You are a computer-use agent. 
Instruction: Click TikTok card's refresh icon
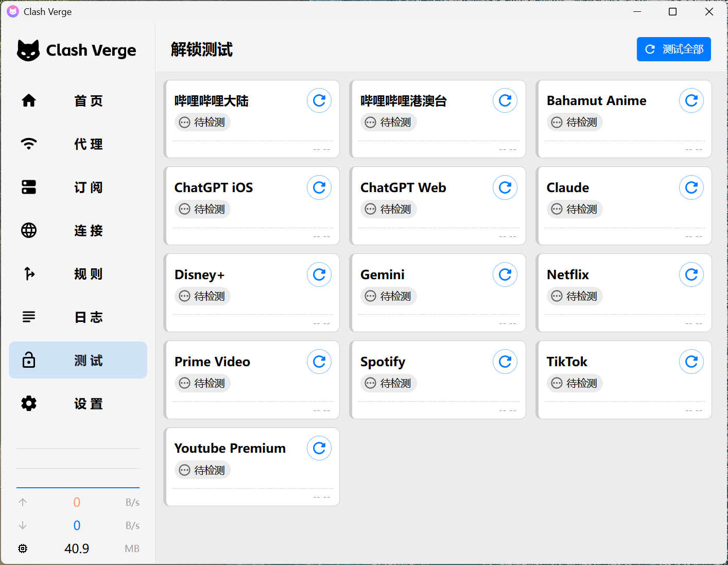pos(691,362)
